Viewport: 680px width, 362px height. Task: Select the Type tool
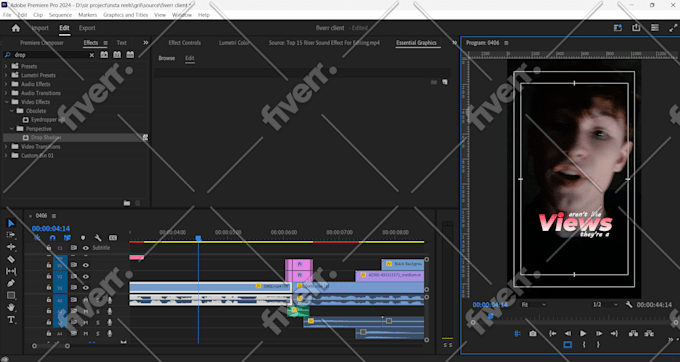[11, 320]
